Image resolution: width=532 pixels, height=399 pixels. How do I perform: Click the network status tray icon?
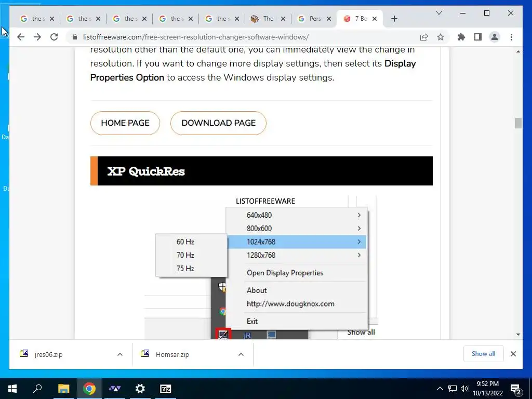tap(452, 389)
